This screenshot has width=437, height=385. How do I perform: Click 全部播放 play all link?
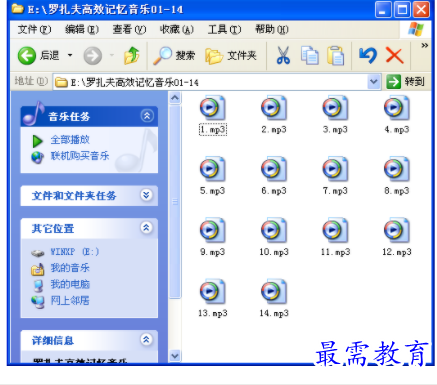[70, 140]
